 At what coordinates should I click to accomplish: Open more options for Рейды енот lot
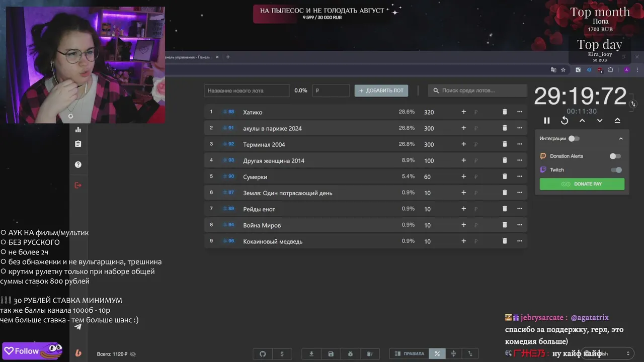pos(520,209)
